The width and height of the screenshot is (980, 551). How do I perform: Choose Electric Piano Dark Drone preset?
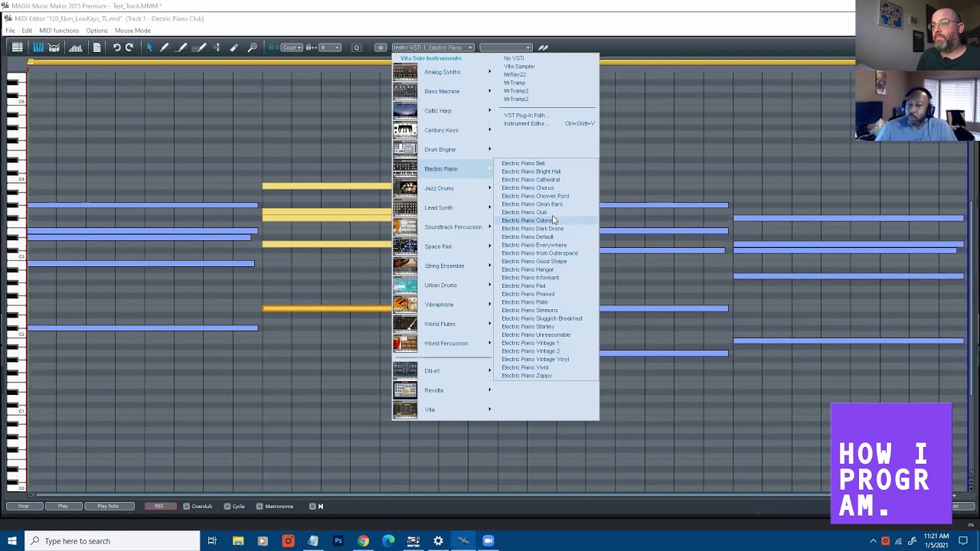532,229
